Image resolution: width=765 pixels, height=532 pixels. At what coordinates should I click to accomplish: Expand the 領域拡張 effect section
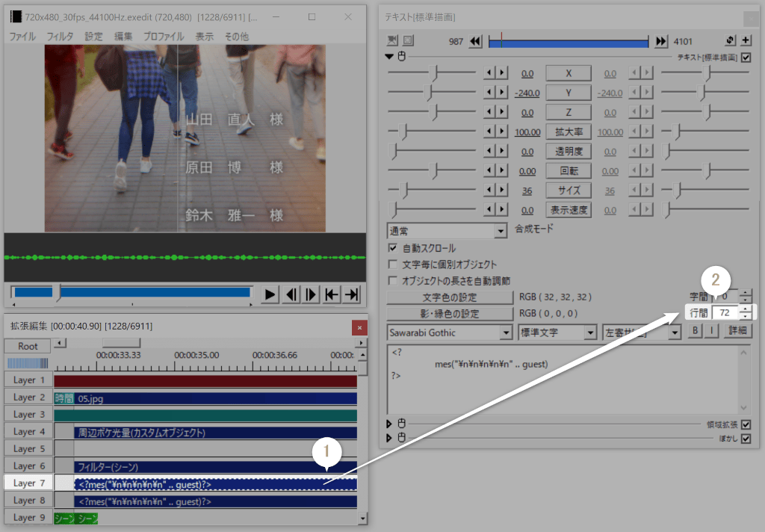click(389, 424)
